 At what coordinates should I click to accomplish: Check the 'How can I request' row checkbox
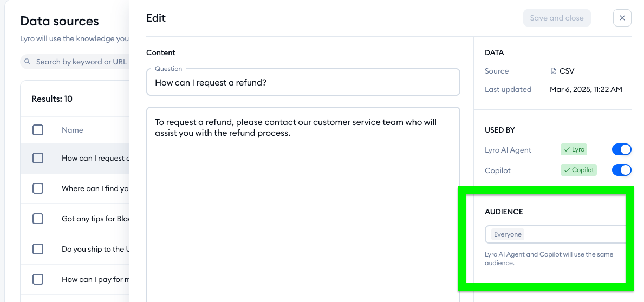[x=38, y=158]
